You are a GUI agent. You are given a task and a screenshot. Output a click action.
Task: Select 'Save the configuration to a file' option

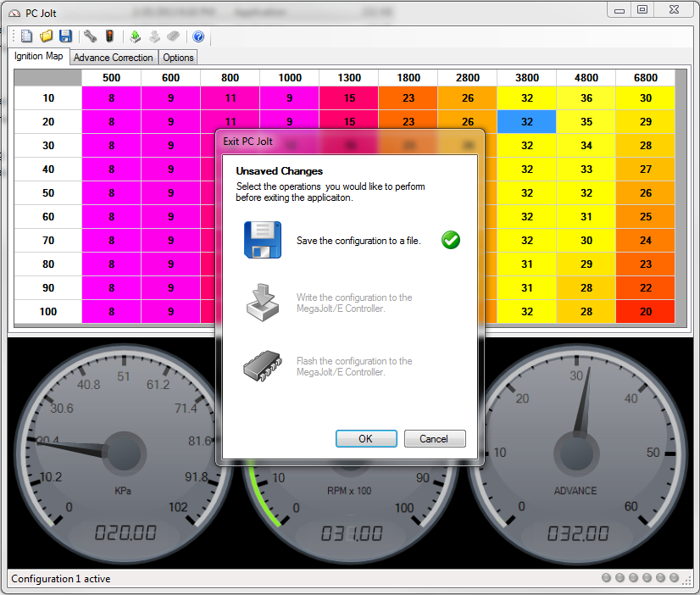pyautogui.click(x=358, y=241)
